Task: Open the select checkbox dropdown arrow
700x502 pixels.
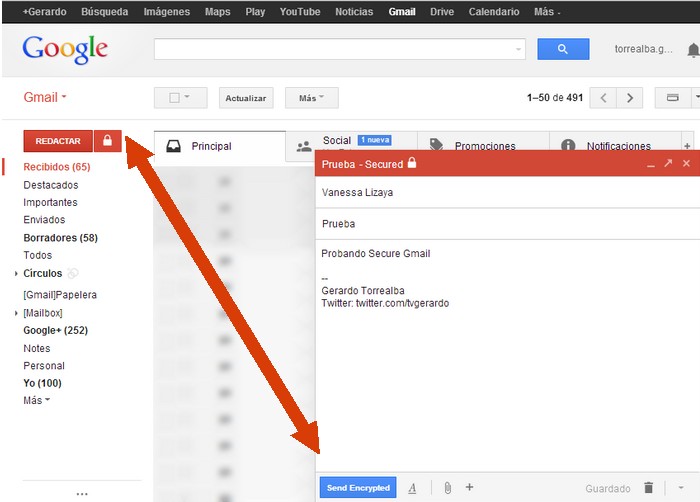Action: tap(187, 96)
